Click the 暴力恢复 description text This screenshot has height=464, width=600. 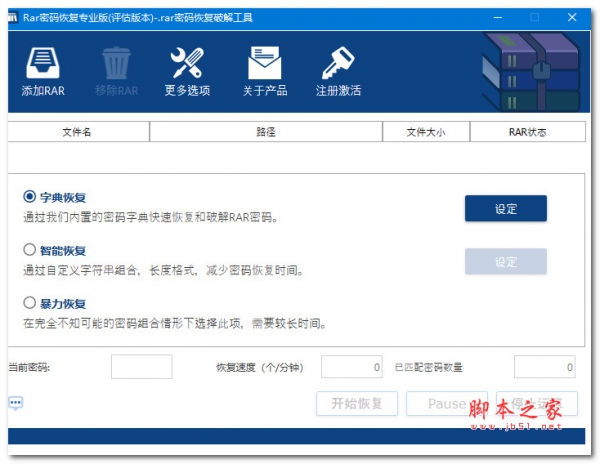pyautogui.click(x=175, y=324)
